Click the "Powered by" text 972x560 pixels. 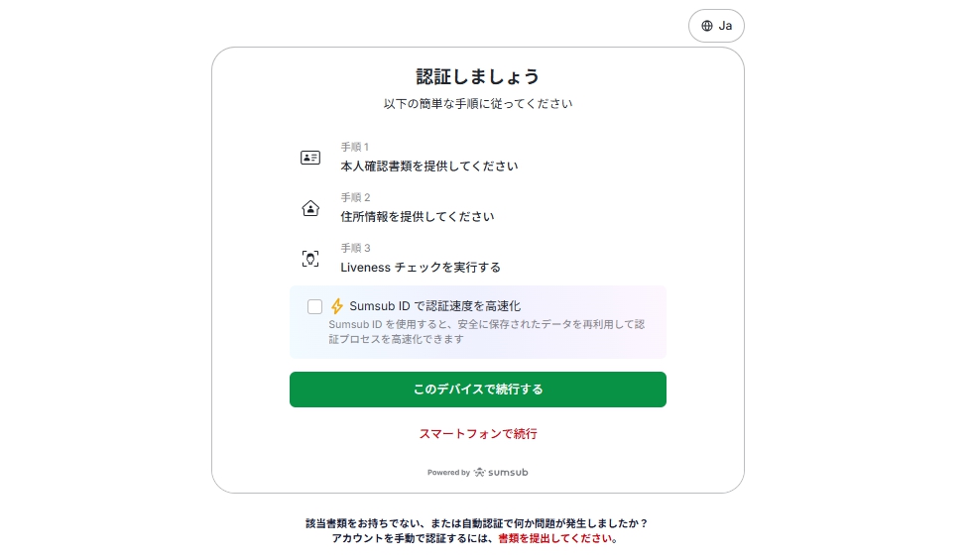448,473
